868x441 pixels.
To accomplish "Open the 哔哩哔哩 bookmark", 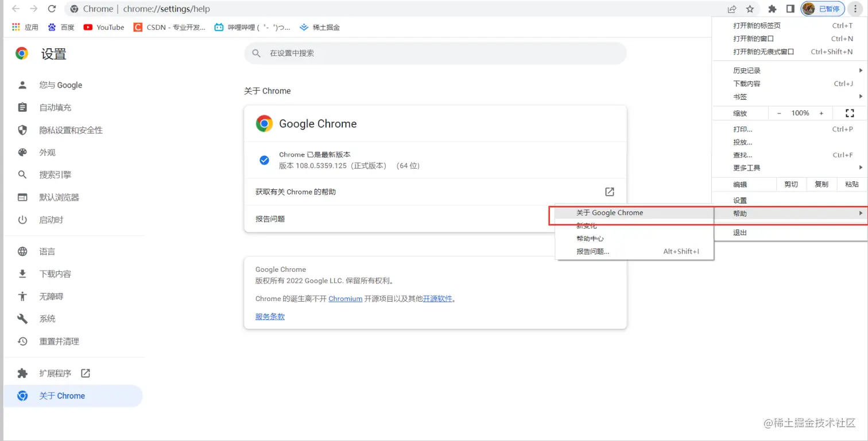I will pyautogui.click(x=252, y=27).
